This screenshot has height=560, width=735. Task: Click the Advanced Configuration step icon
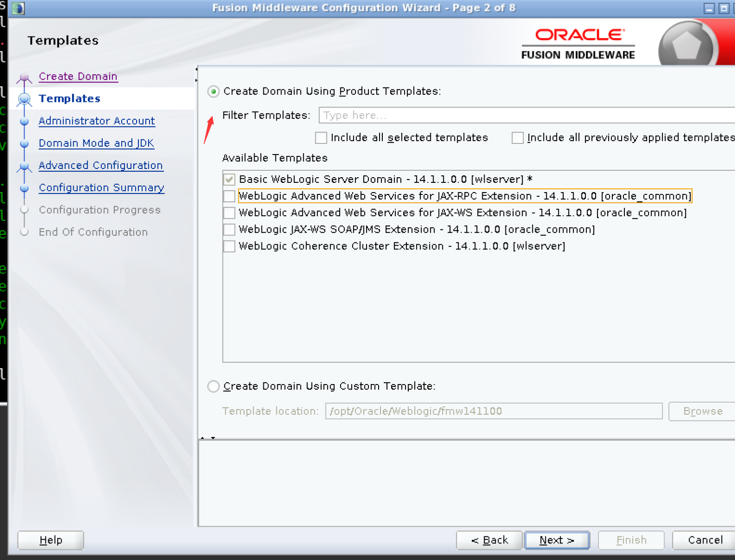pyautogui.click(x=25, y=166)
